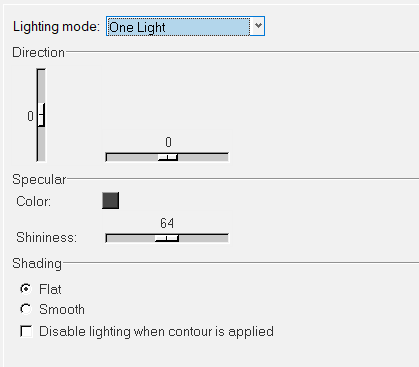This screenshot has height=367, width=419.
Task: Open the Lighting mode dropdown arrow
Action: click(258, 26)
